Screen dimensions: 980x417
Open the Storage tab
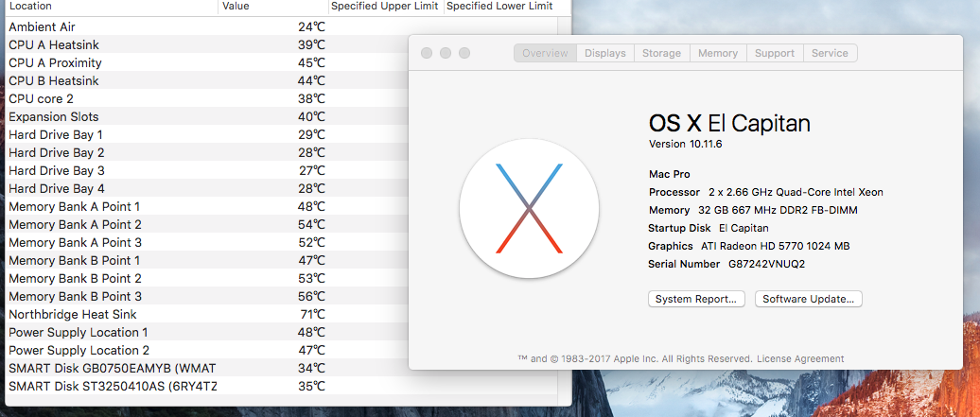662,53
